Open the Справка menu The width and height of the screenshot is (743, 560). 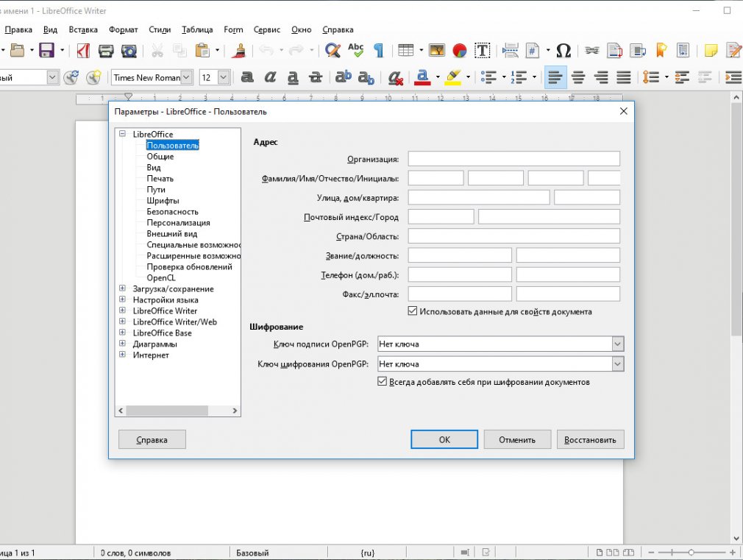(x=338, y=29)
